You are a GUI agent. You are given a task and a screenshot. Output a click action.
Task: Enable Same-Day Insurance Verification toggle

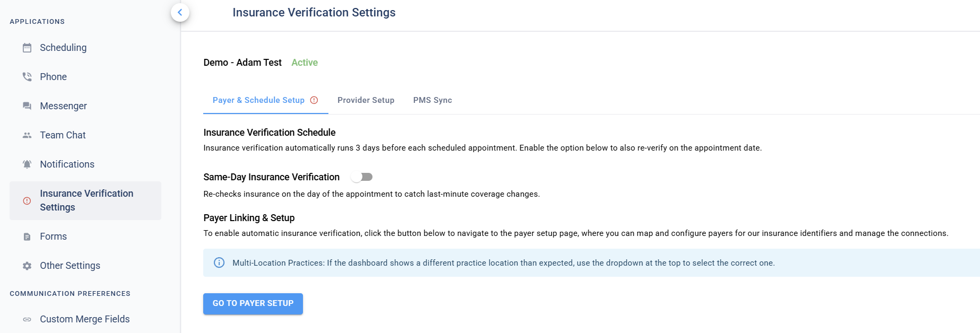click(x=362, y=177)
